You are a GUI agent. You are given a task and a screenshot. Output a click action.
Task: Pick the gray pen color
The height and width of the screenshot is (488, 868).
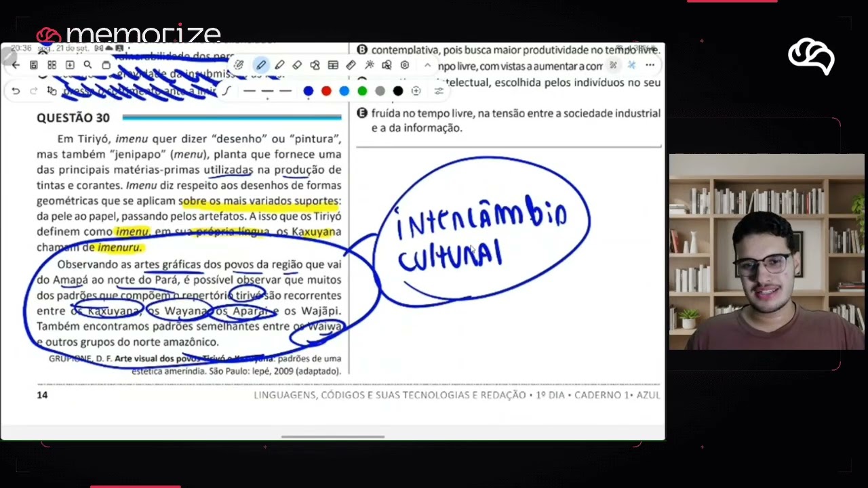pos(380,91)
